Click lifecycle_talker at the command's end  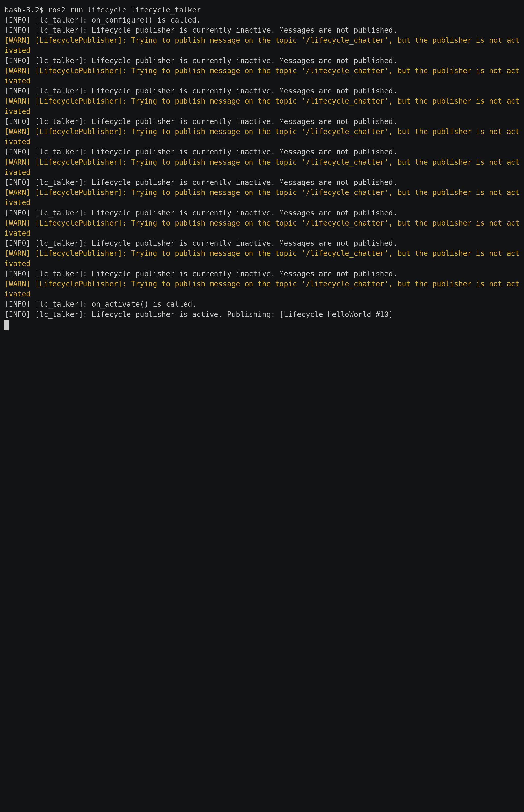[x=166, y=10]
